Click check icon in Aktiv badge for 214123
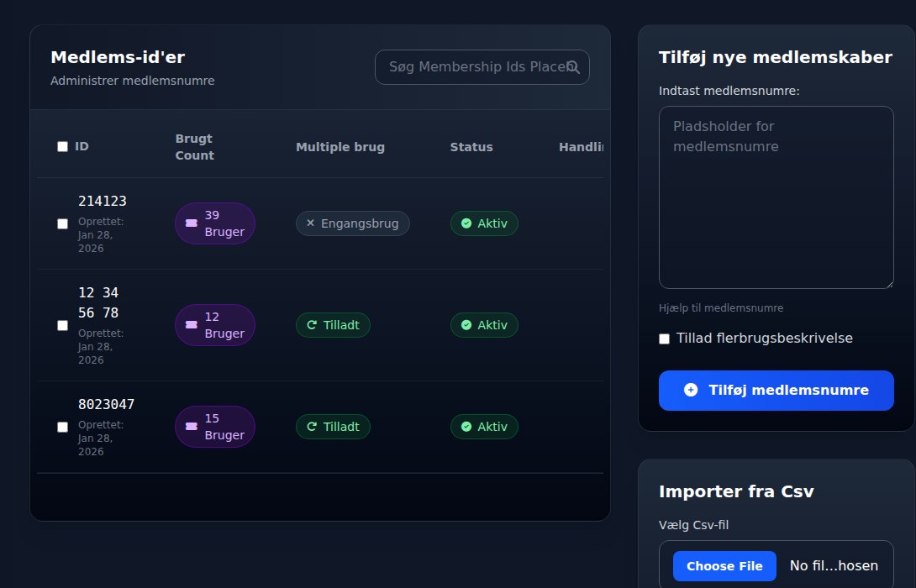Viewport: 916px width, 588px height. [x=466, y=223]
